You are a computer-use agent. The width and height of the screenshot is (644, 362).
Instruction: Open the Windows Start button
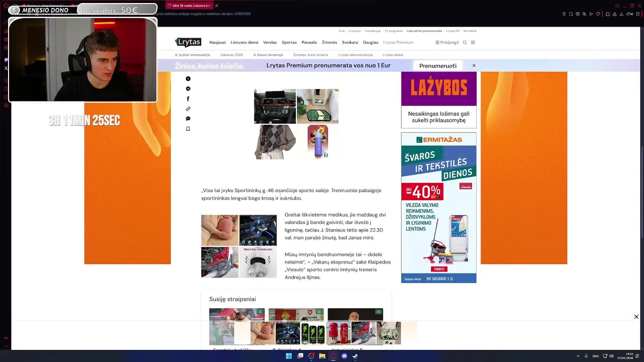tap(289, 356)
